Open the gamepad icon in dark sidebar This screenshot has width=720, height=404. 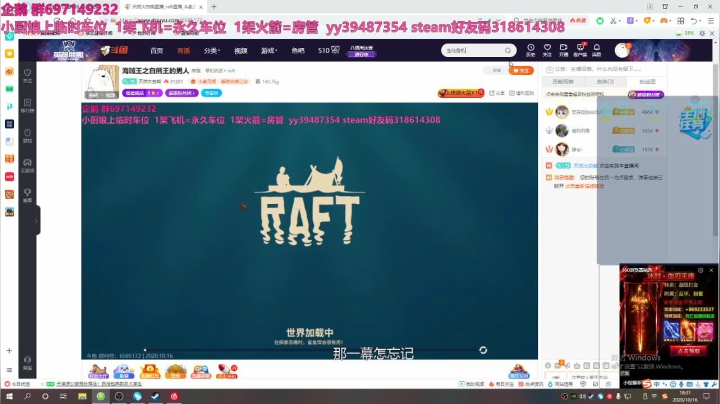click(x=28, y=166)
